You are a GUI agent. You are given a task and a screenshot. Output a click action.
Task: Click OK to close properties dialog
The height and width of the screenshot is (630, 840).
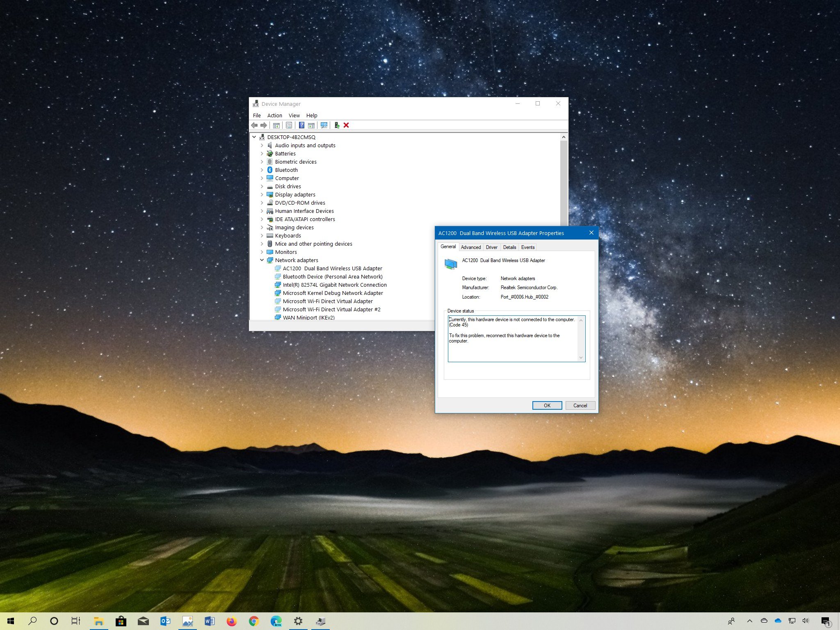pos(546,405)
